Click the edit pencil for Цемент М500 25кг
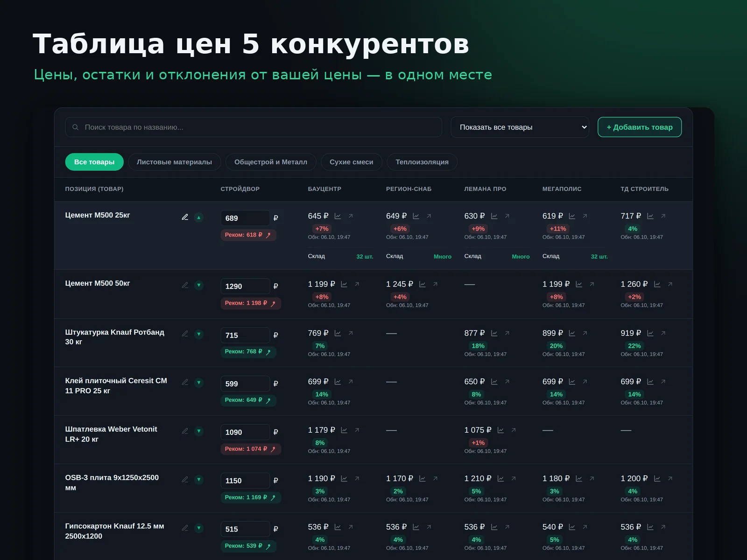Image resolution: width=747 pixels, height=560 pixels. pyautogui.click(x=185, y=217)
